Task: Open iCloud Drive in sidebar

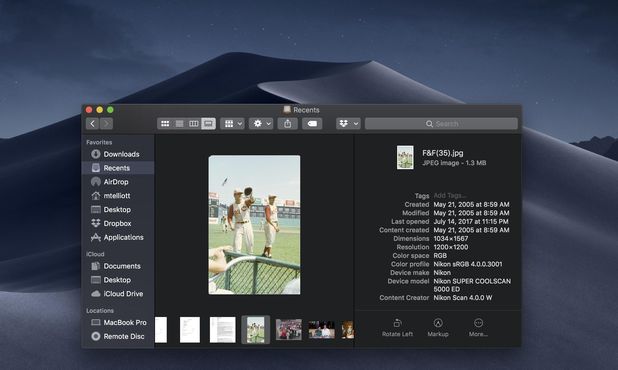Action: click(118, 294)
